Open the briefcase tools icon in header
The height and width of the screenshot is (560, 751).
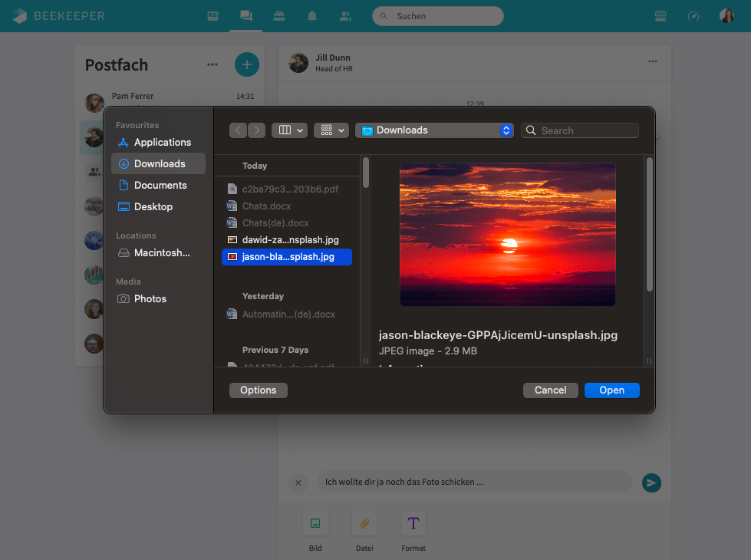point(279,16)
